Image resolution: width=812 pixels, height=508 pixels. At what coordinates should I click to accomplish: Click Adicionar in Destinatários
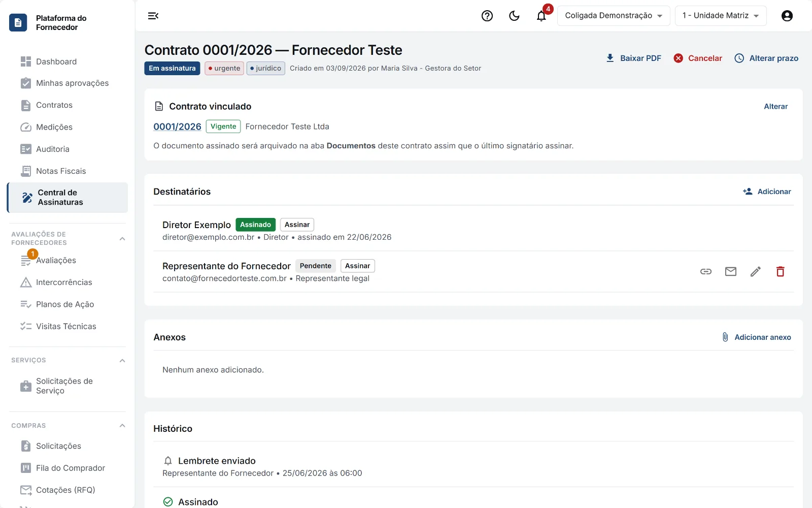coord(767,192)
